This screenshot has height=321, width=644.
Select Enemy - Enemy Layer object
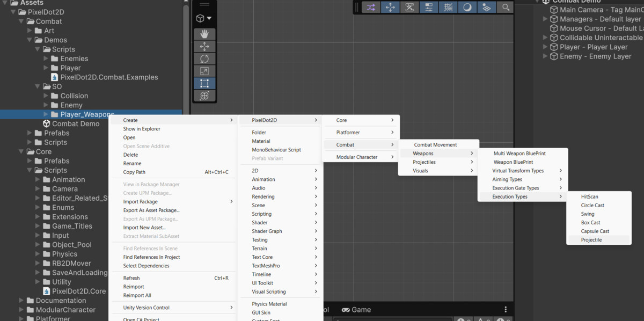point(590,56)
